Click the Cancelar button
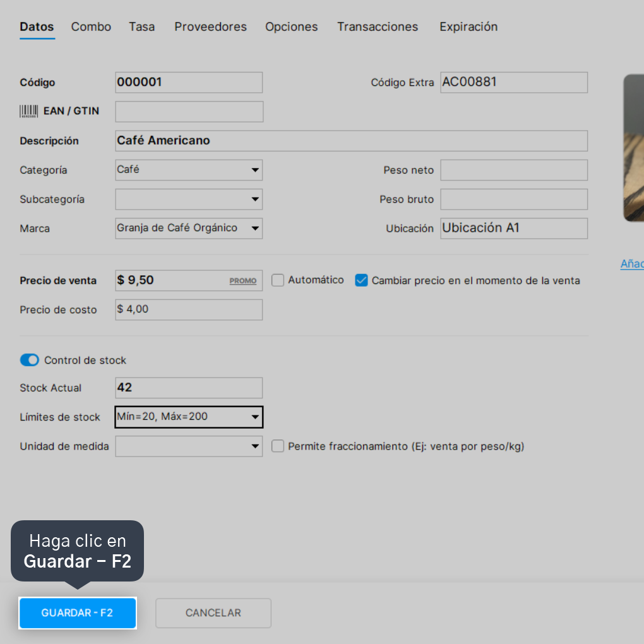 coord(213,613)
